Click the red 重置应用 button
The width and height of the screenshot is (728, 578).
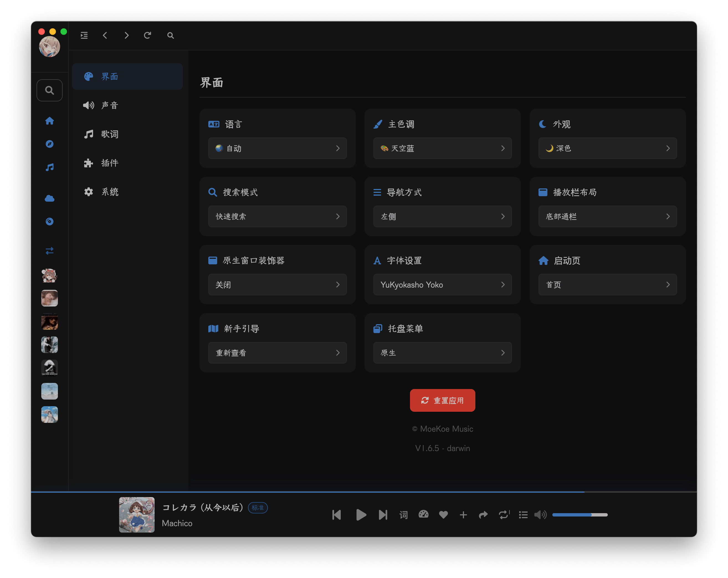(x=442, y=401)
